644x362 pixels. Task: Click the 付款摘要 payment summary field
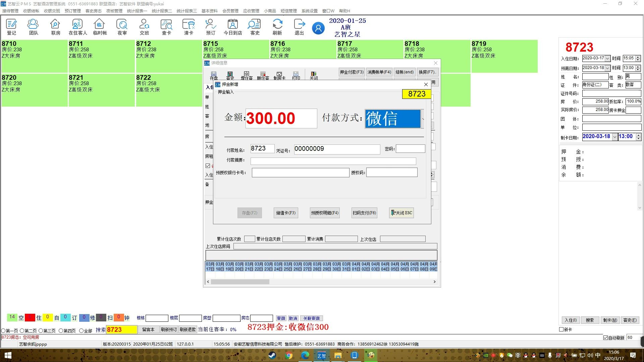[x=333, y=161]
